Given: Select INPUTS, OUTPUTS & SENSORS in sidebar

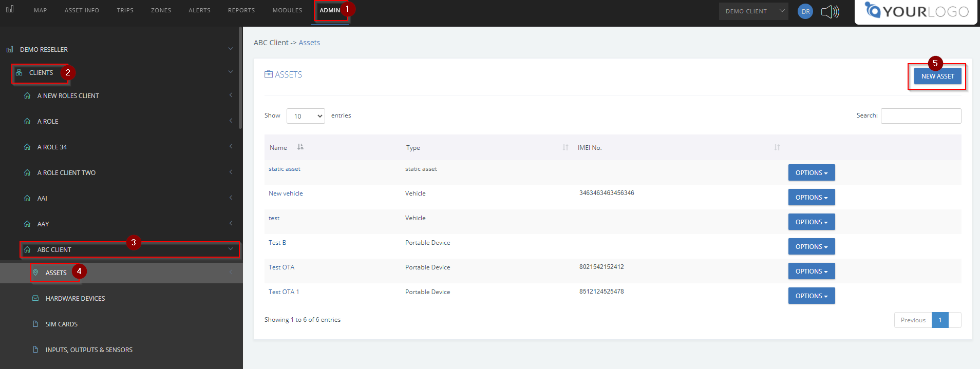Looking at the screenshot, I should click(89, 349).
